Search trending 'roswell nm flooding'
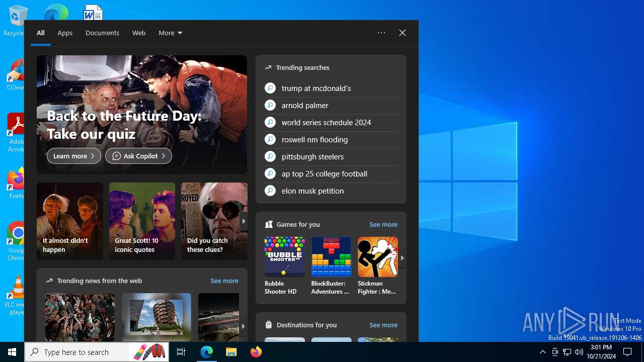The width and height of the screenshot is (644, 362). (x=331, y=139)
